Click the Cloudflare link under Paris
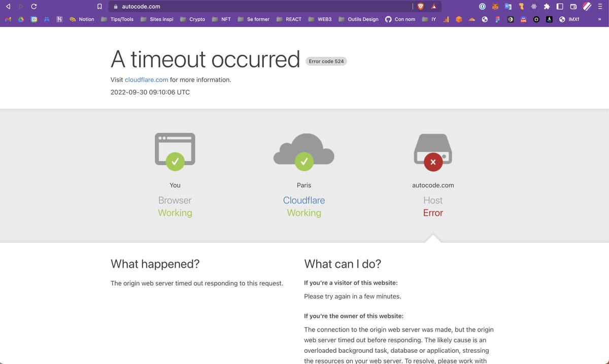The height and width of the screenshot is (364, 609). [x=304, y=200]
